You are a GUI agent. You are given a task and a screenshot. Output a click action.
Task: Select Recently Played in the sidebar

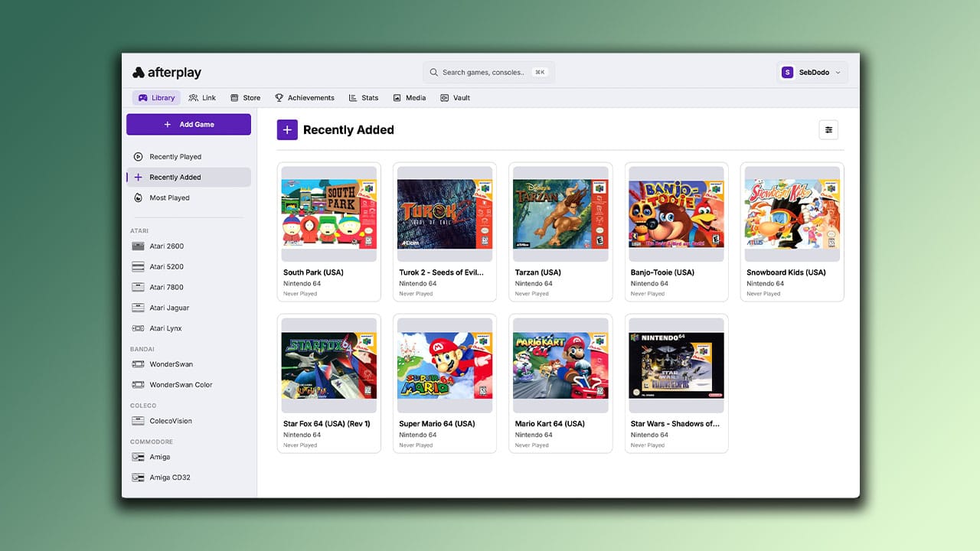pyautogui.click(x=188, y=157)
